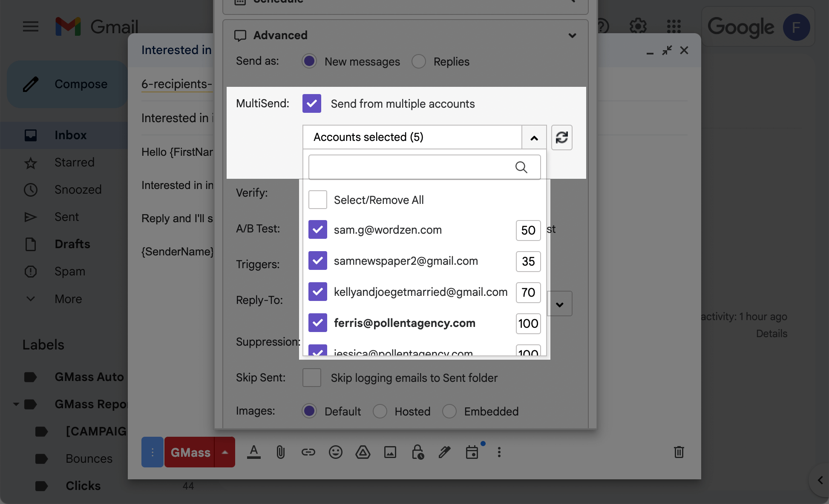Insert signature with the pen icon
829x504 pixels.
(445, 452)
